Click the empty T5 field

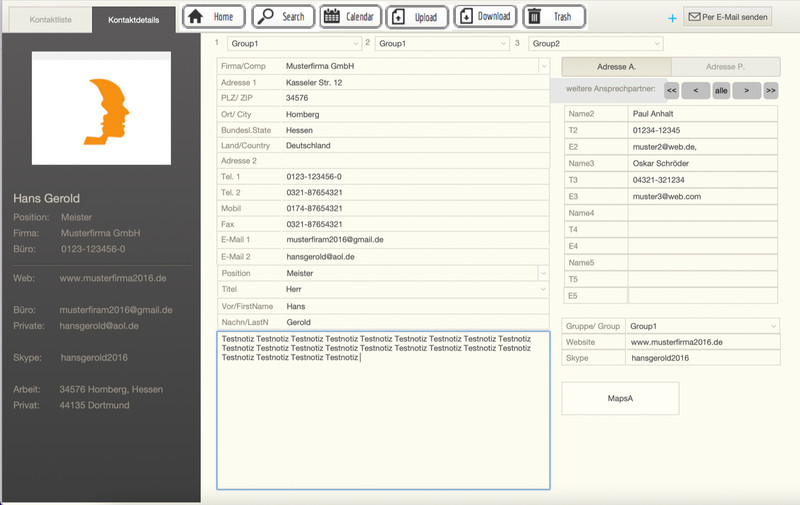[703, 280]
